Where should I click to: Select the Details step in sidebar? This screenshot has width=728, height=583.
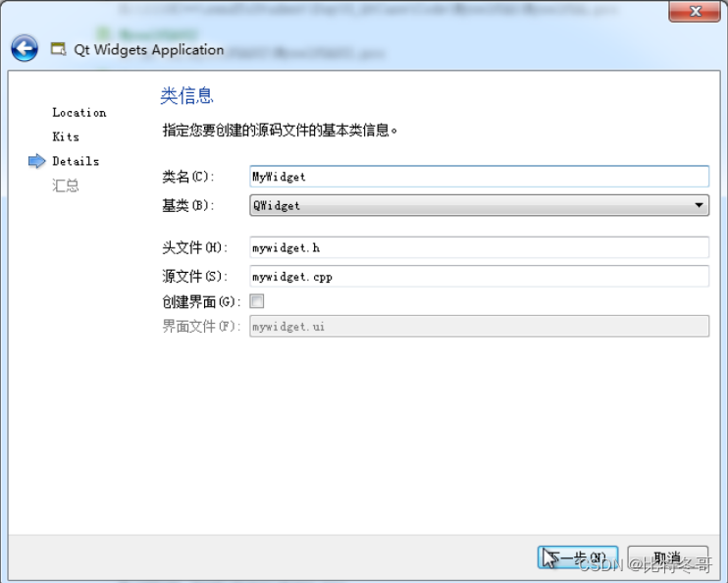(x=76, y=161)
